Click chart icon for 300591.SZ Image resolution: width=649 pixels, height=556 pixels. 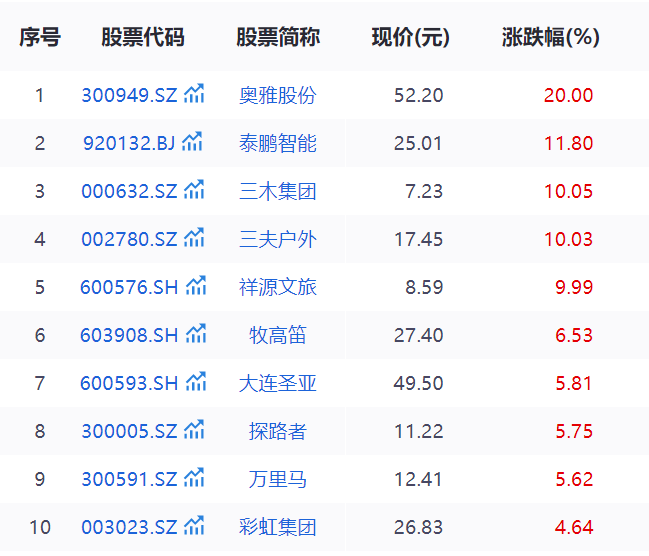pos(195,479)
